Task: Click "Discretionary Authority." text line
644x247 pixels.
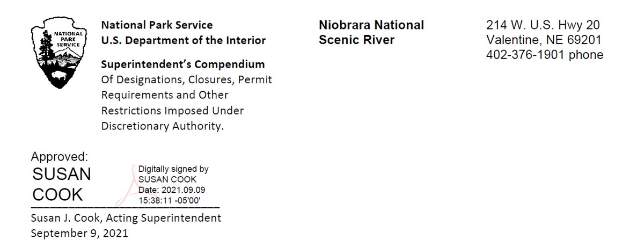Action: pyautogui.click(x=162, y=126)
